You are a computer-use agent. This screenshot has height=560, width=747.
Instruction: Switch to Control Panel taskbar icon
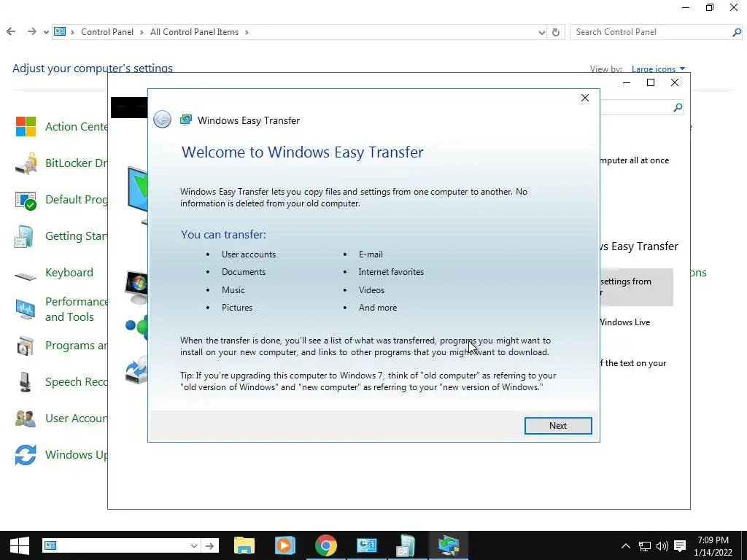tap(366, 545)
